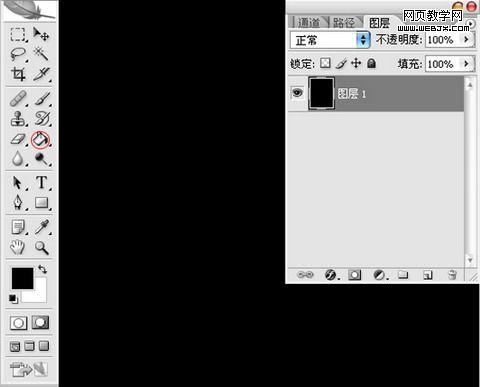Viewport: 480px width, 387px height.
Task: Select the Zoom tool
Action: point(42,248)
